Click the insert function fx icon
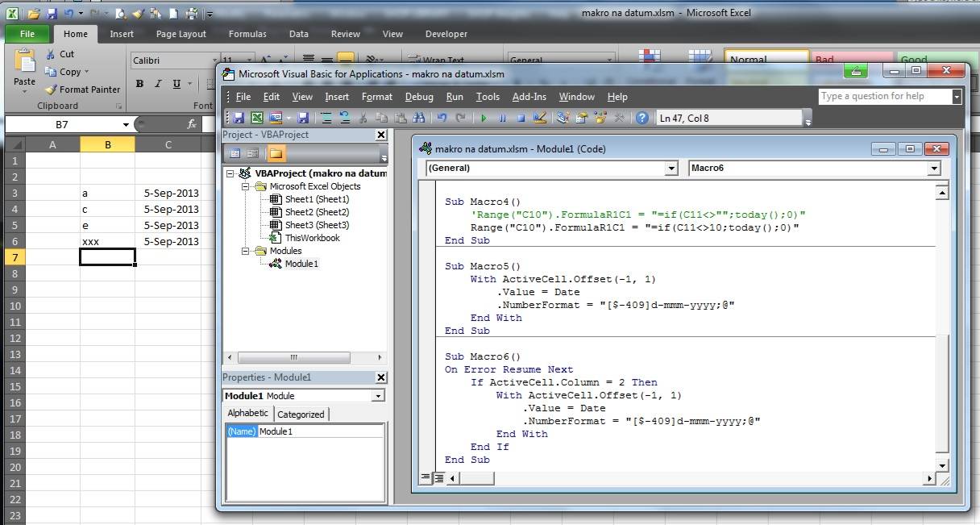The width and height of the screenshot is (980, 525). click(x=192, y=124)
